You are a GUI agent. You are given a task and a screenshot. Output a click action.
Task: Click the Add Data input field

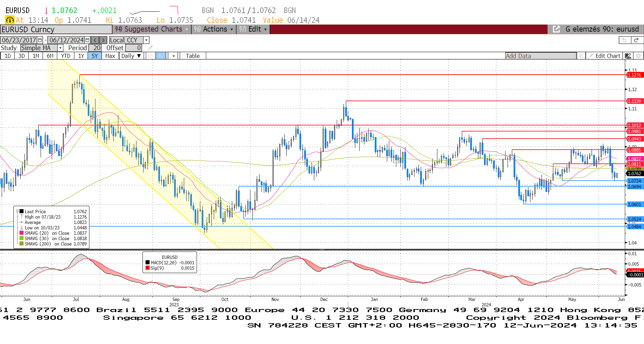coord(540,56)
